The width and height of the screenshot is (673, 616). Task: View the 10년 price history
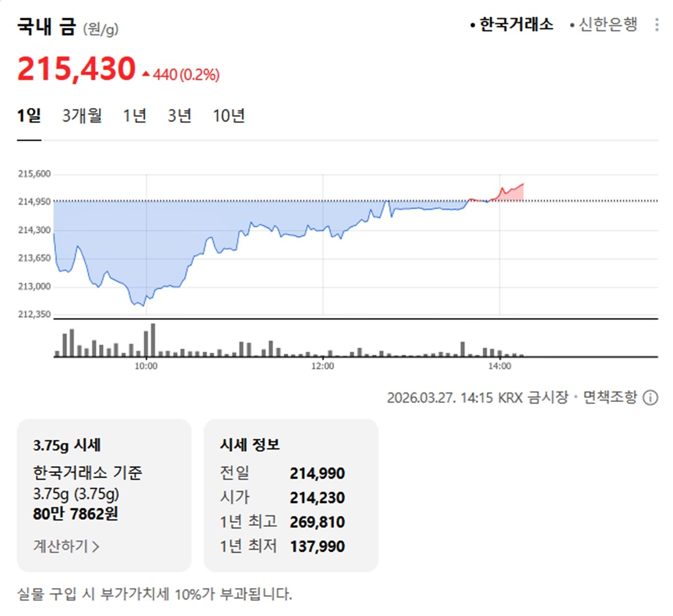pos(229,116)
